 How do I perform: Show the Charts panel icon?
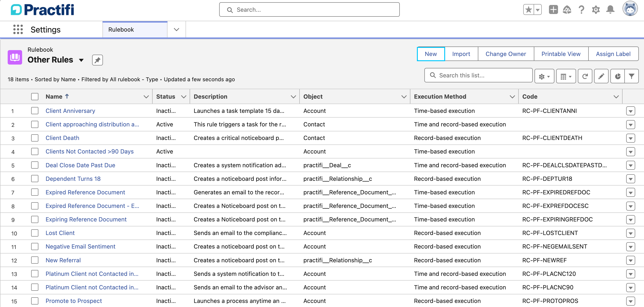point(618,76)
